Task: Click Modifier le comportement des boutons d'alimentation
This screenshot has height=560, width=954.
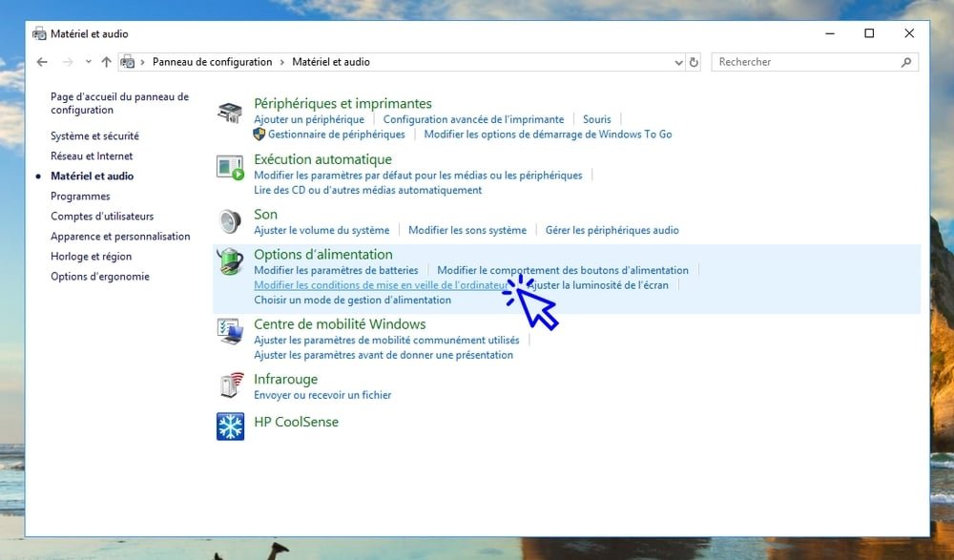Action: point(563,270)
